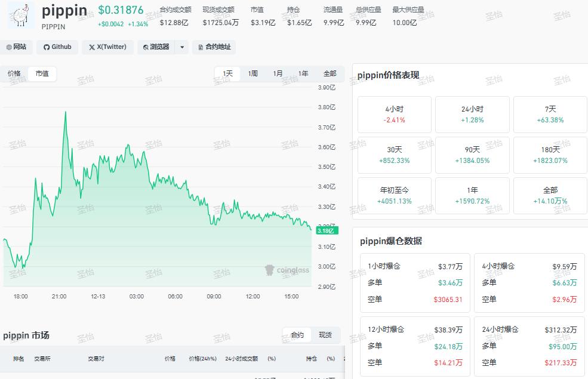This screenshot has height=379, width=588.
Task: Expand the 浏览器 dropdown arrow
Action: point(182,47)
